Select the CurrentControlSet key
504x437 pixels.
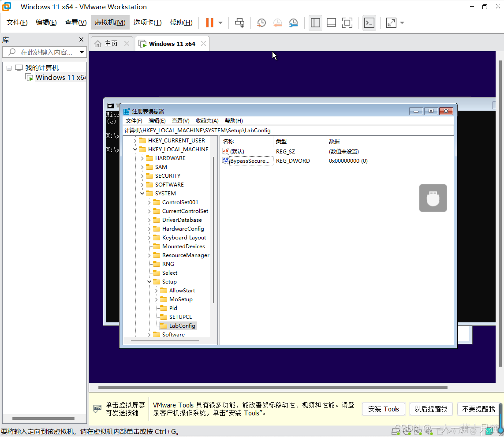click(185, 211)
